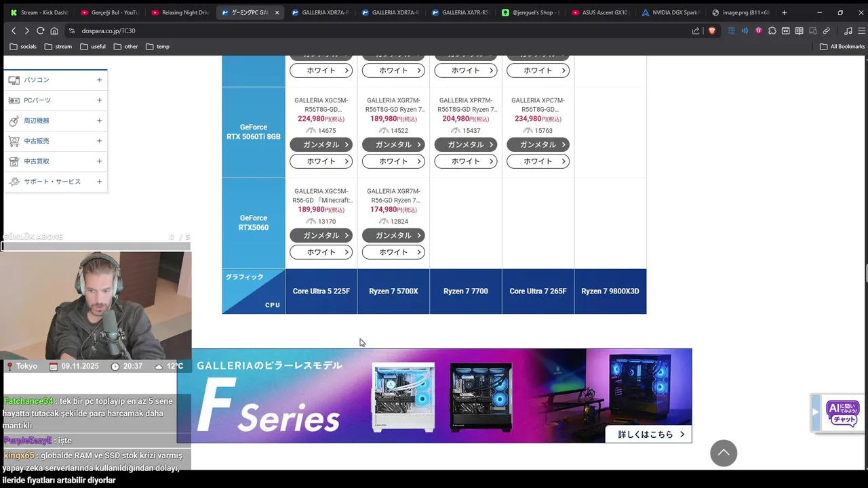Expand the PCパーツ sidebar category
The image size is (868, 488).
[x=99, y=100]
